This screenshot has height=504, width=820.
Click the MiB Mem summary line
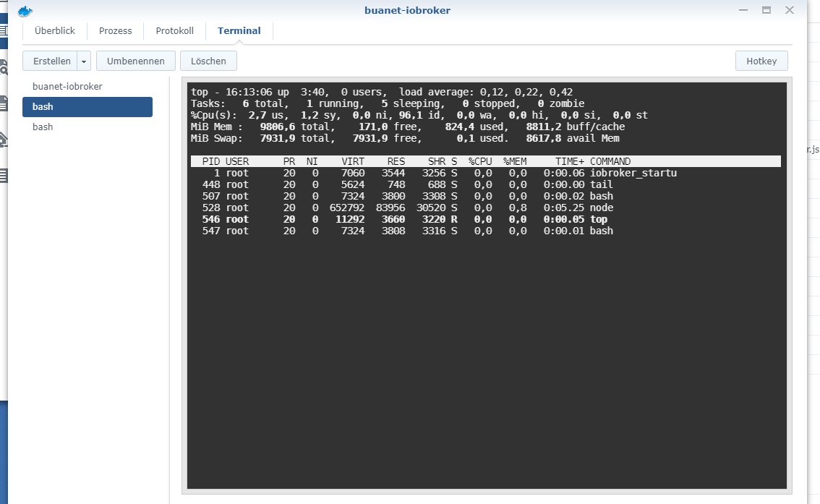click(408, 127)
